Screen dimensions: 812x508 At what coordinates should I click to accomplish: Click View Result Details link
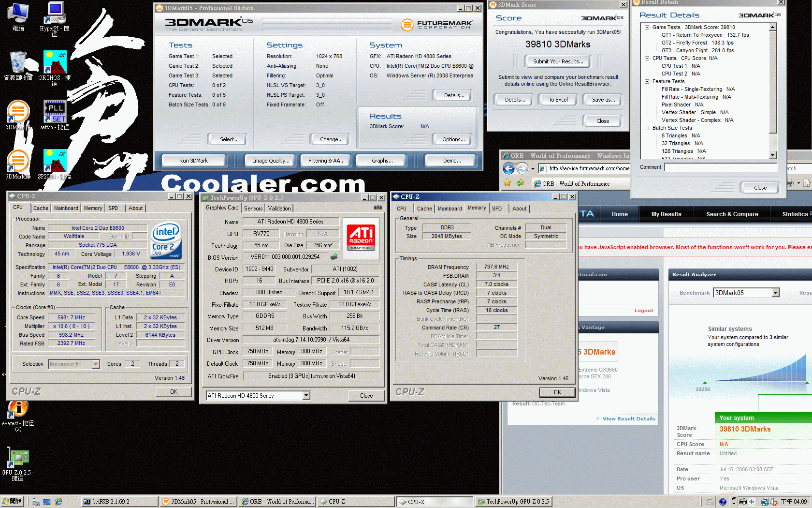(629, 418)
